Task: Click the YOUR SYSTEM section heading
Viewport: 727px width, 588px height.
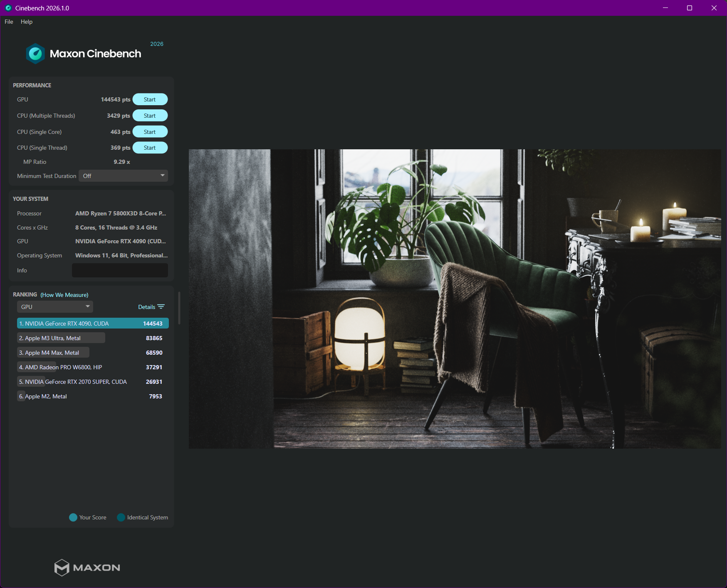Action: point(30,199)
